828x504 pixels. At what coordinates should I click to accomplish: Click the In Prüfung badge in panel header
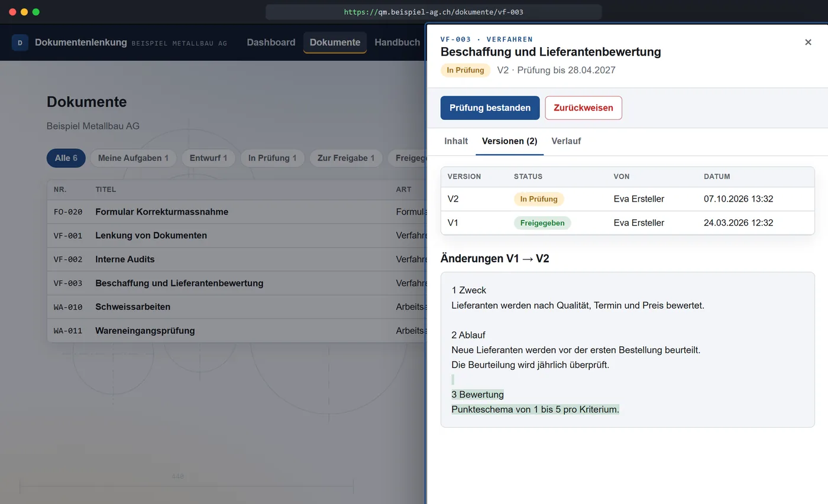point(465,70)
